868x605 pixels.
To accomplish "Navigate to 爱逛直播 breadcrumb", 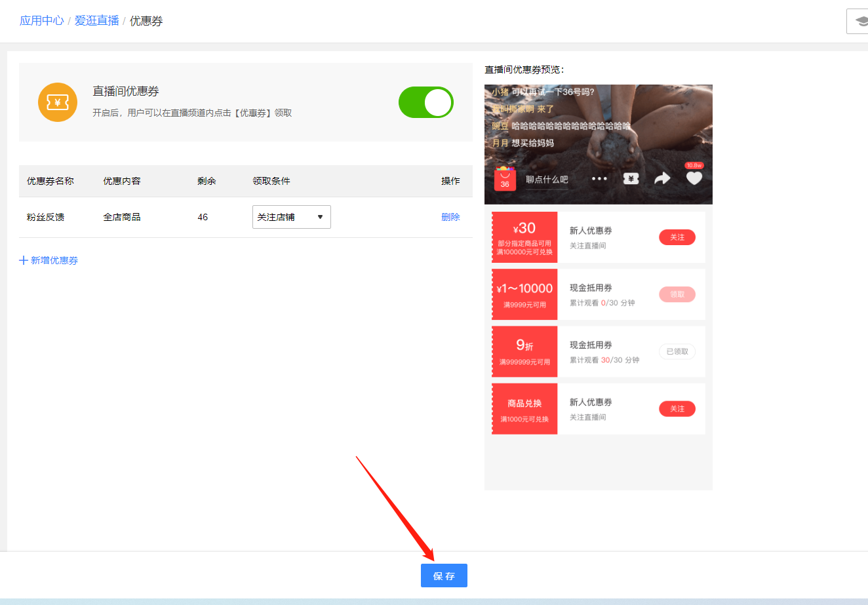I will pyautogui.click(x=97, y=21).
